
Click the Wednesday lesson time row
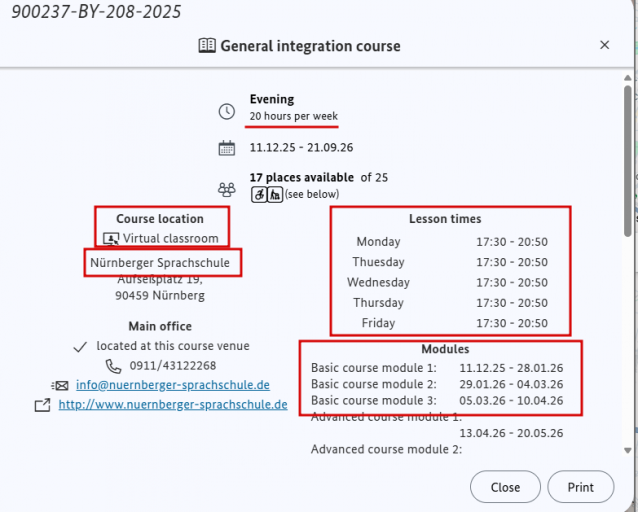[x=450, y=282]
